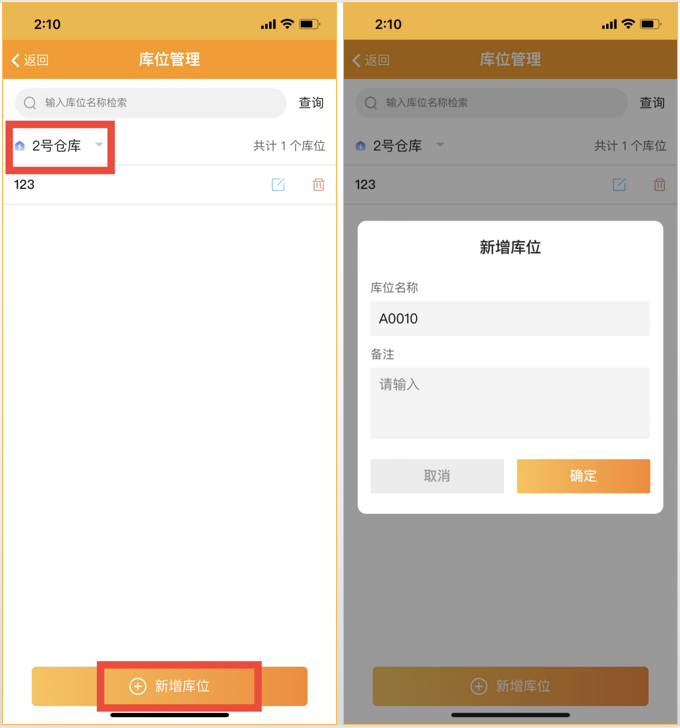680x728 pixels.
Task: Click the left search field 输入库位名称检索
Action: tap(150, 103)
